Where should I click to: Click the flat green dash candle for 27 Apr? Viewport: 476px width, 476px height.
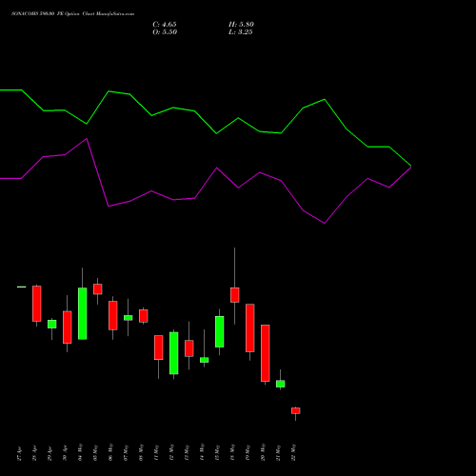[22, 287]
